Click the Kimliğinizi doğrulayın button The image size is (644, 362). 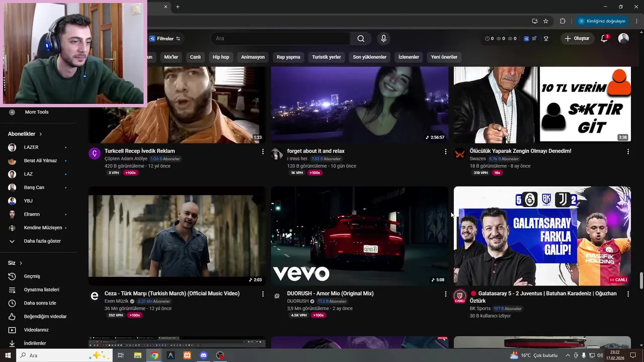coord(602,21)
